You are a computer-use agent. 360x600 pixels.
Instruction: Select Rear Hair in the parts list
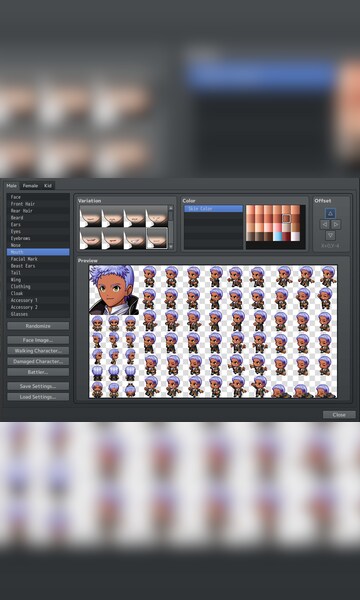coord(38,211)
